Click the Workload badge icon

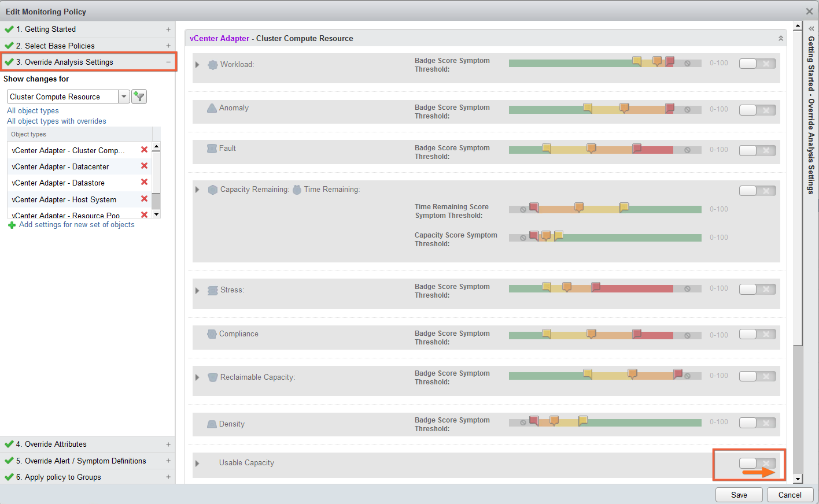(x=212, y=65)
